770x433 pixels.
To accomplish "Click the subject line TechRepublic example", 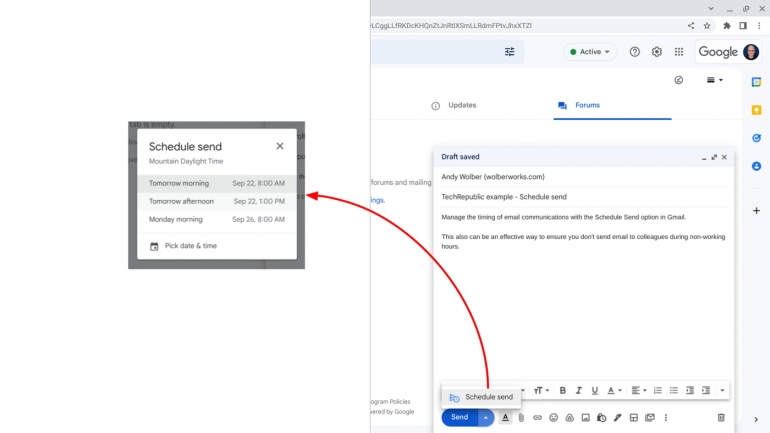I will [x=583, y=197].
